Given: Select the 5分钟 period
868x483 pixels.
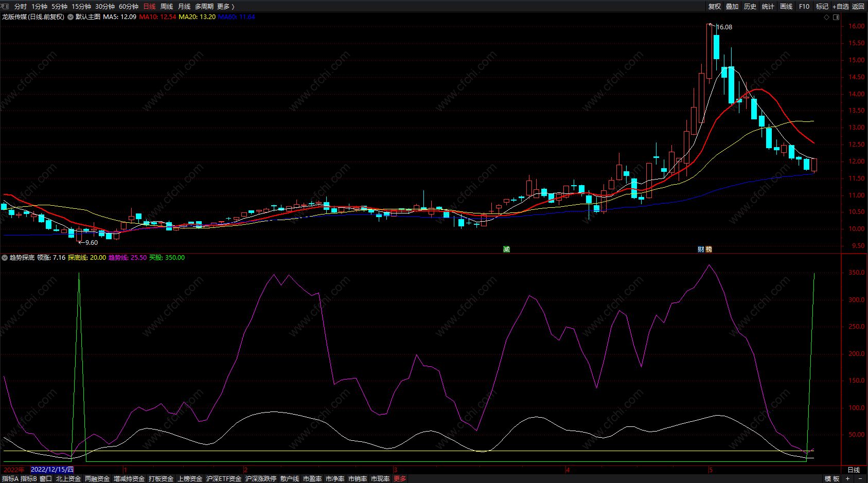Looking at the screenshot, I should [59, 7].
